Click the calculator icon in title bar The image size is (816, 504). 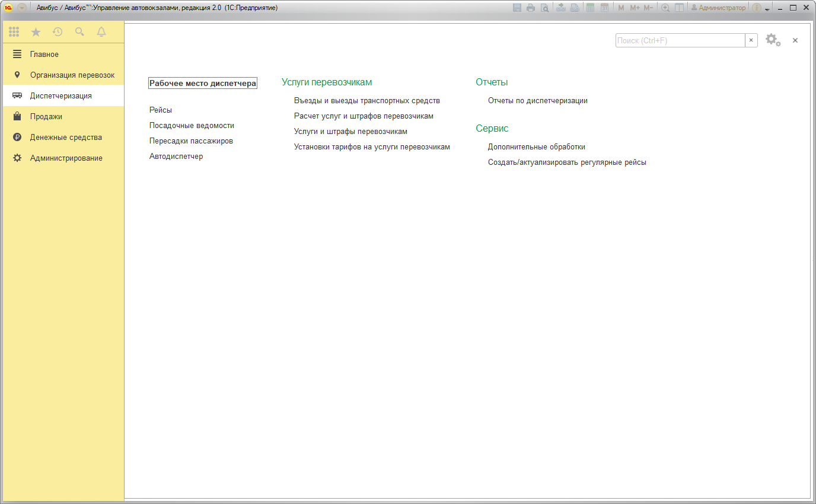(x=590, y=8)
